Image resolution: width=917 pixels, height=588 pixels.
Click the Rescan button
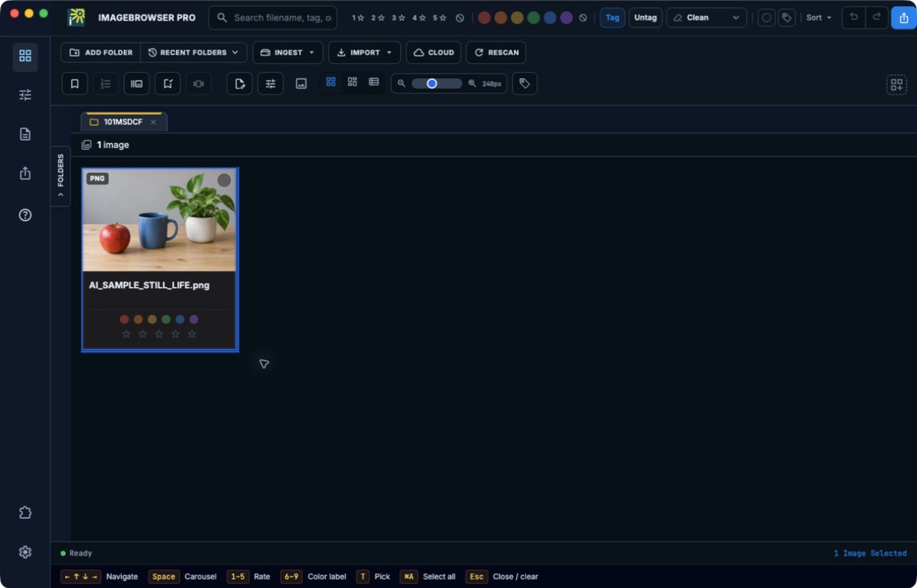[x=496, y=53]
